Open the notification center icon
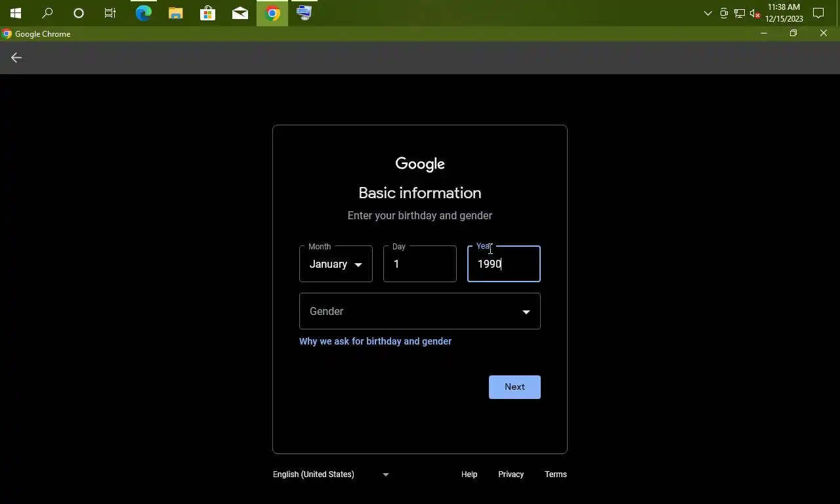The width and height of the screenshot is (840, 504). (818, 13)
